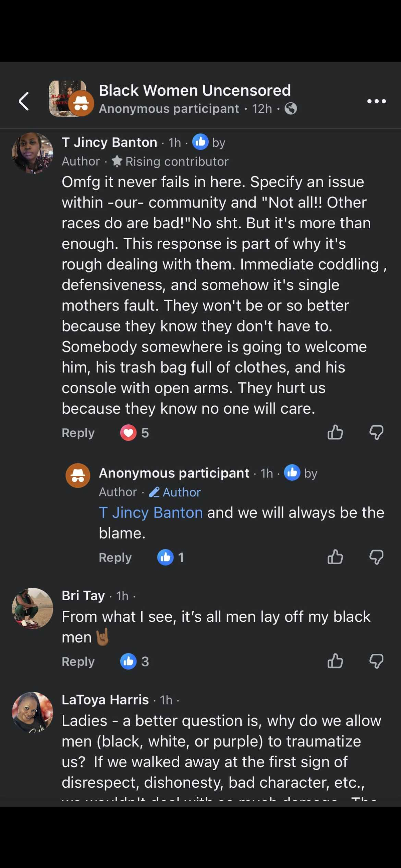Reply to T Jincy Banton's comment
The height and width of the screenshot is (868, 401).
78,433
